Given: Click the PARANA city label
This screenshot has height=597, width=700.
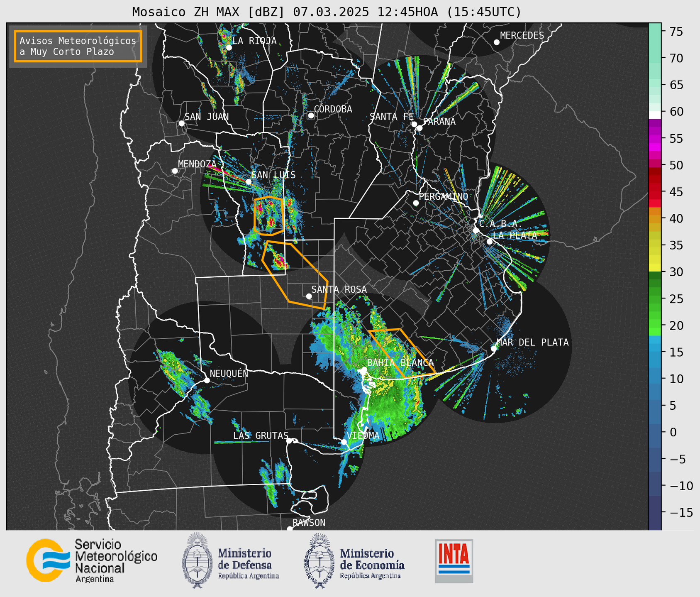Looking at the screenshot, I should (x=439, y=122).
